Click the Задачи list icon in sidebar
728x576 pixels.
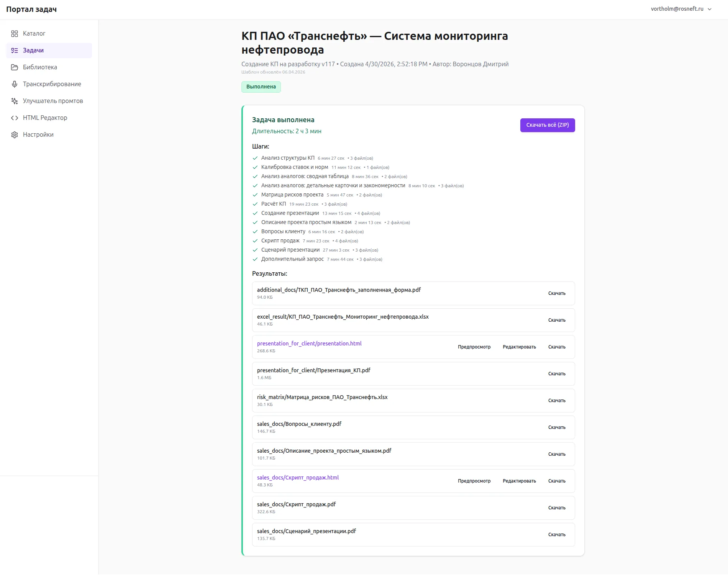[15, 51]
